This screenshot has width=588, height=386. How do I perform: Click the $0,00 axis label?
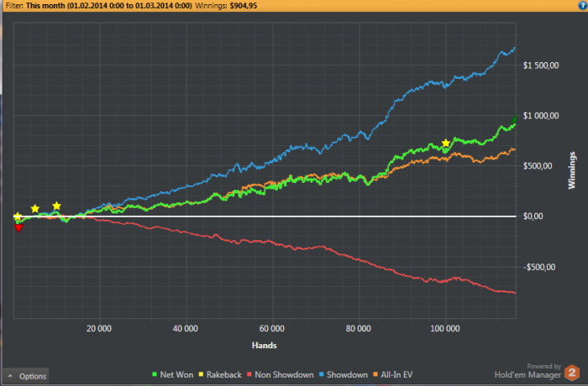click(x=533, y=216)
